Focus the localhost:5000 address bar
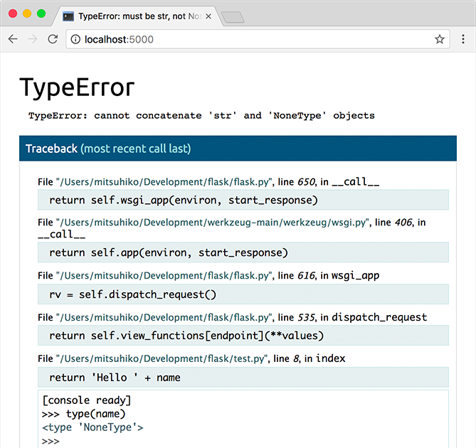 249,39
